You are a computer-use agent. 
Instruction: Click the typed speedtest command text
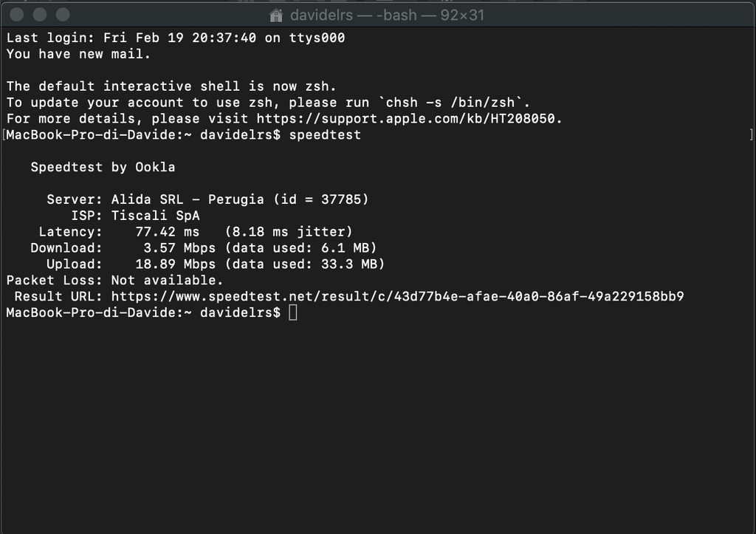(x=325, y=135)
